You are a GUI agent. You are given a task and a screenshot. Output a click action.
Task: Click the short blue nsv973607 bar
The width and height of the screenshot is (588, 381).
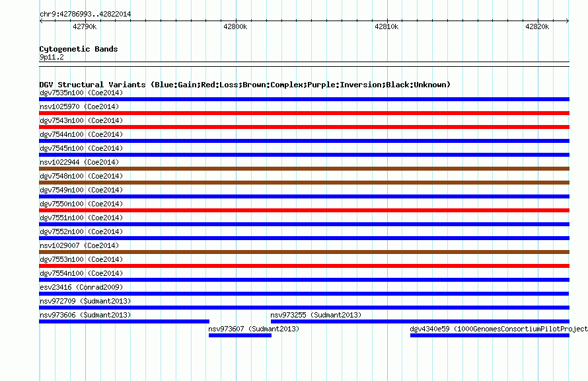pos(240,335)
